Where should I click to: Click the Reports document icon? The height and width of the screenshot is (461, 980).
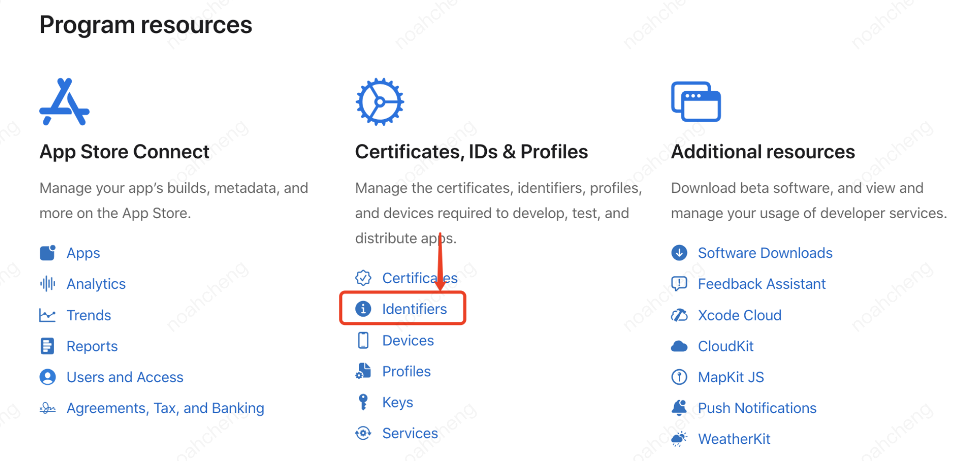(x=47, y=346)
